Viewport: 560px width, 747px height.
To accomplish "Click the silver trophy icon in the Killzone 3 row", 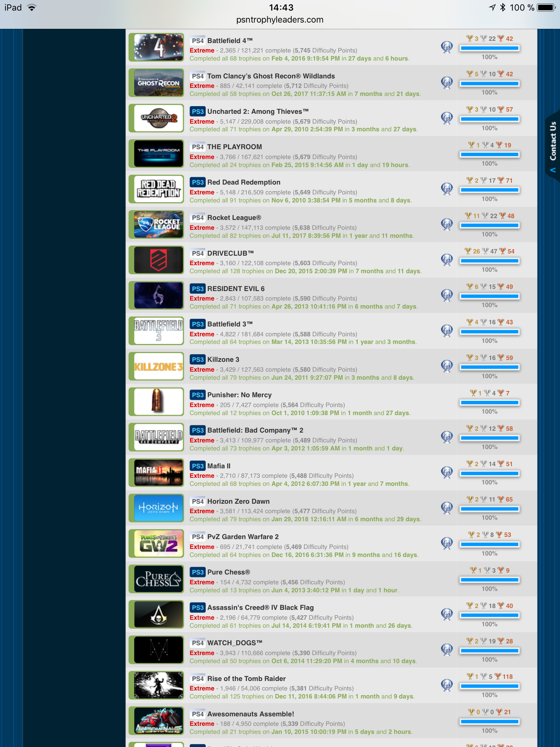I will click(484, 358).
